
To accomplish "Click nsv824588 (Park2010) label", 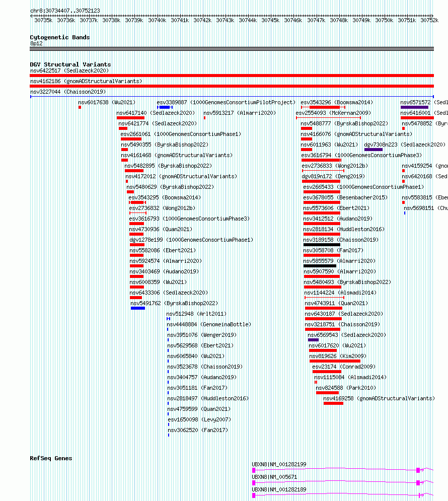I will tap(346, 387).
